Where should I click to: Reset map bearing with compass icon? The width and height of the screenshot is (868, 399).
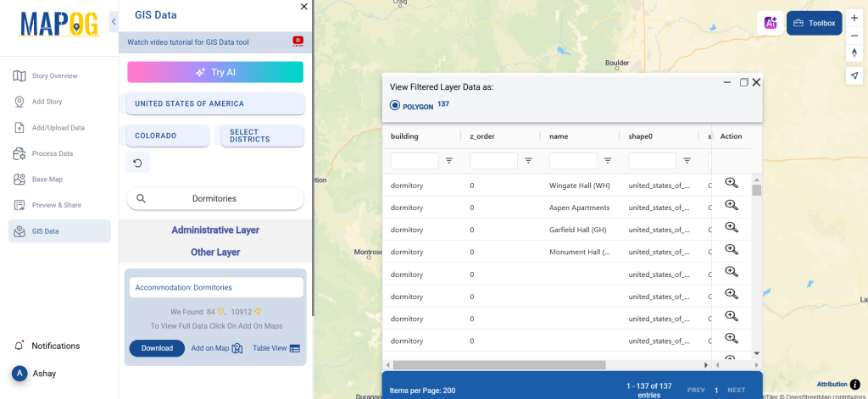(x=854, y=53)
